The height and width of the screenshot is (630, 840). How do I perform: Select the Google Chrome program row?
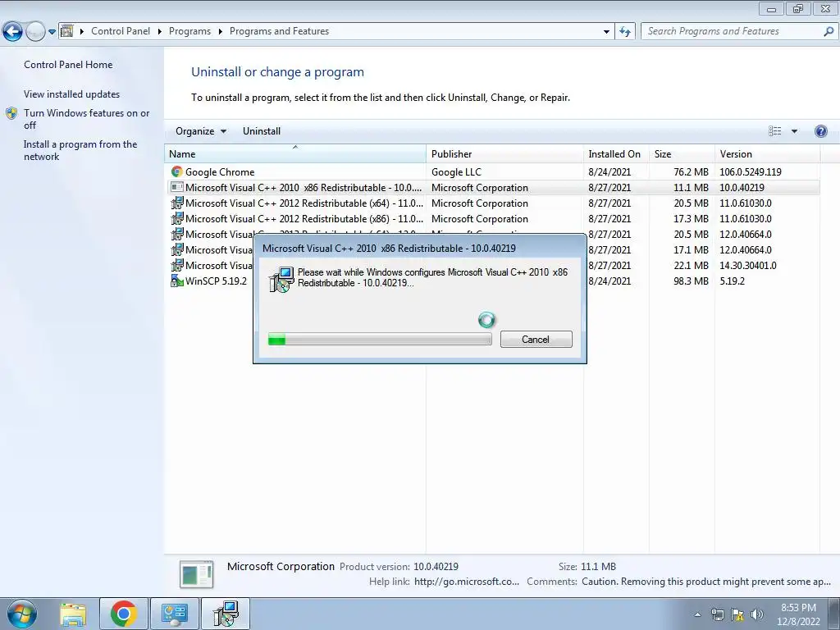pyautogui.click(x=492, y=172)
